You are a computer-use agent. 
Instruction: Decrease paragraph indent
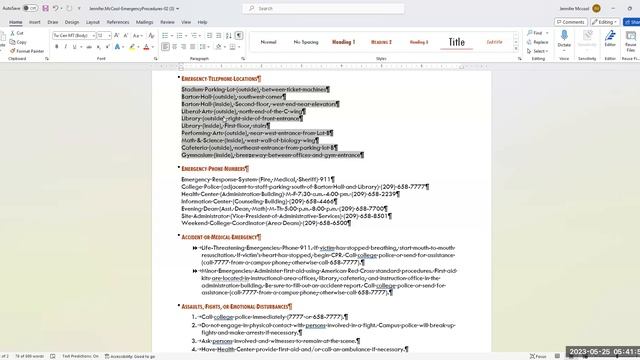click(209, 36)
